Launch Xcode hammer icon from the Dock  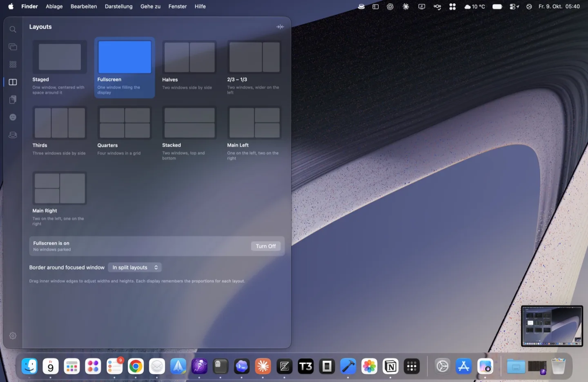tap(348, 366)
